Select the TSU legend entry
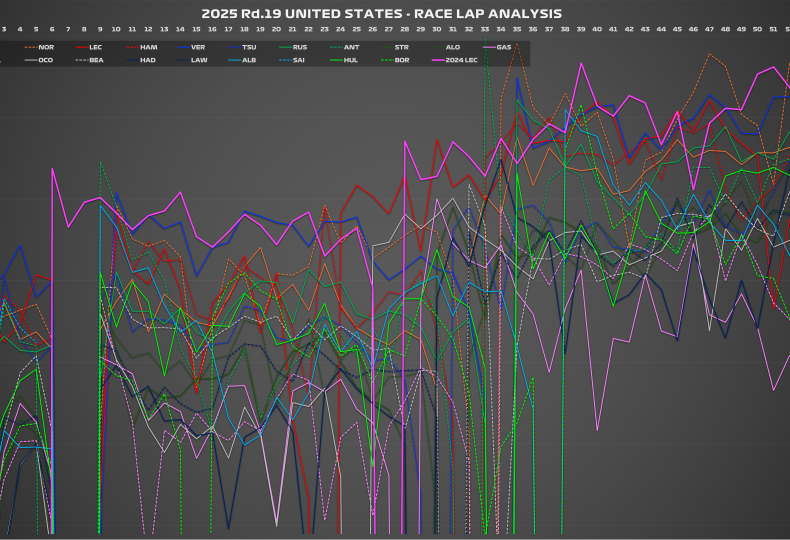This screenshot has width=790, height=540. (x=249, y=47)
